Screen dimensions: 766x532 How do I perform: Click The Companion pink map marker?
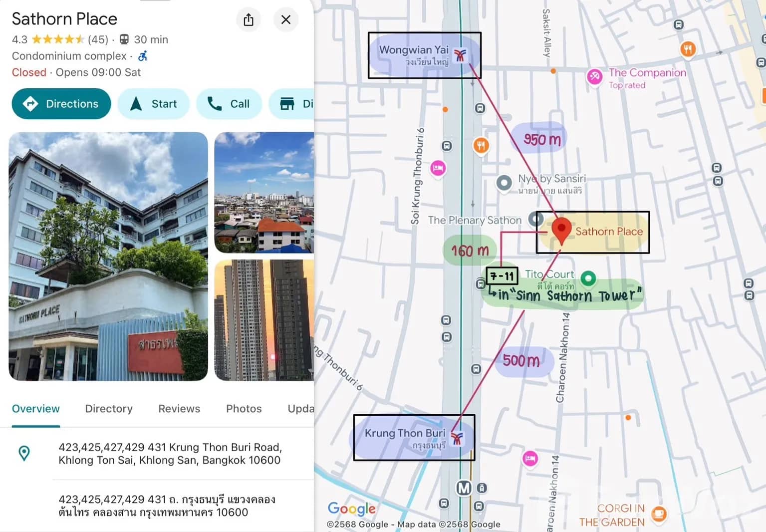[x=594, y=77]
